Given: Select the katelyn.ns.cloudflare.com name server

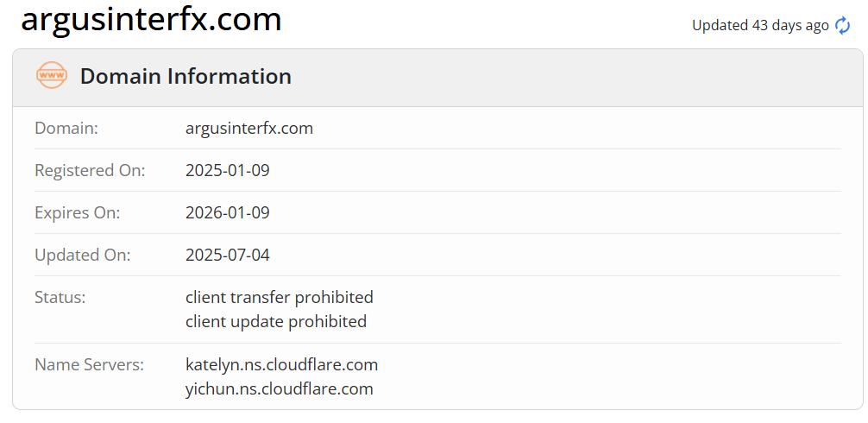Looking at the screenshot, I should click(282, 364).
